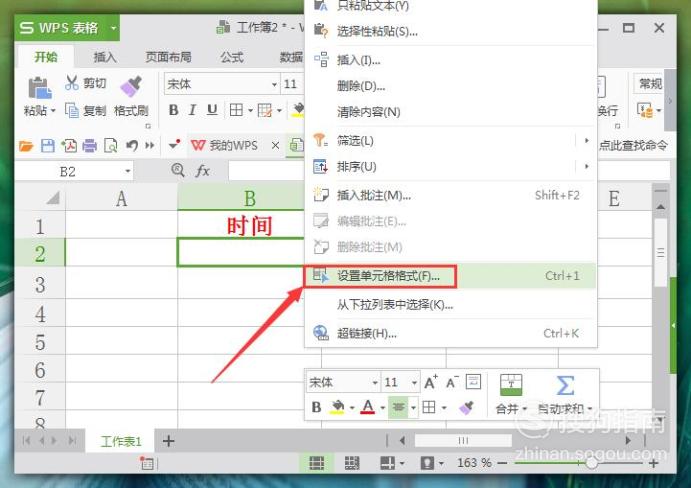Viewport: 691px width, 488px height.
Task: Select cell B1 containing 时间
Action: [x=249, y=225]
